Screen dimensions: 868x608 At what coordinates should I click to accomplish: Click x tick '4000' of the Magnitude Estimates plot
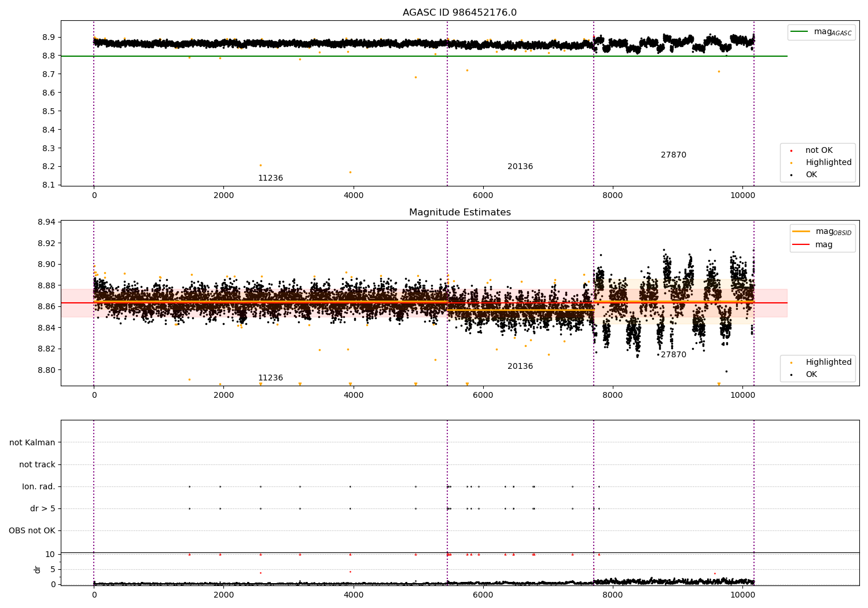click(354, 395)
